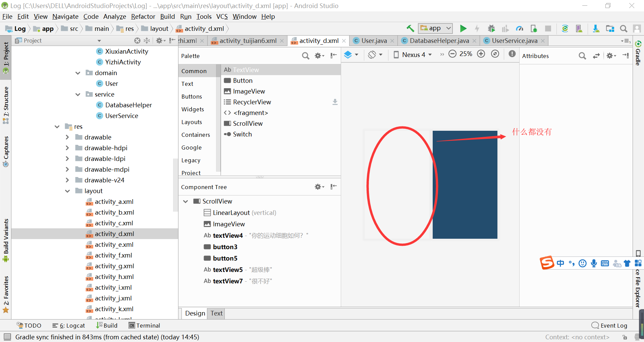Open the app run configuration dropdown
Image resolution: width=644 pixels, height=342 pixels.
coord(435,28)
